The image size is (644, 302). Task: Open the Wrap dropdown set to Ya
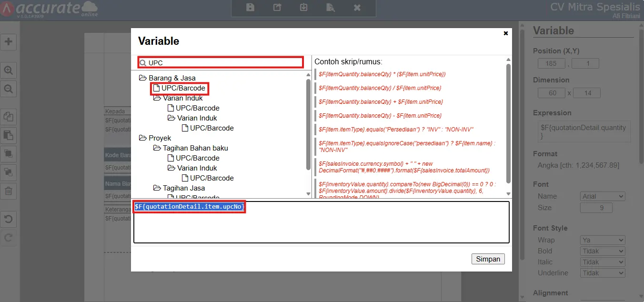pyautogui.click(x=603, y=240)
